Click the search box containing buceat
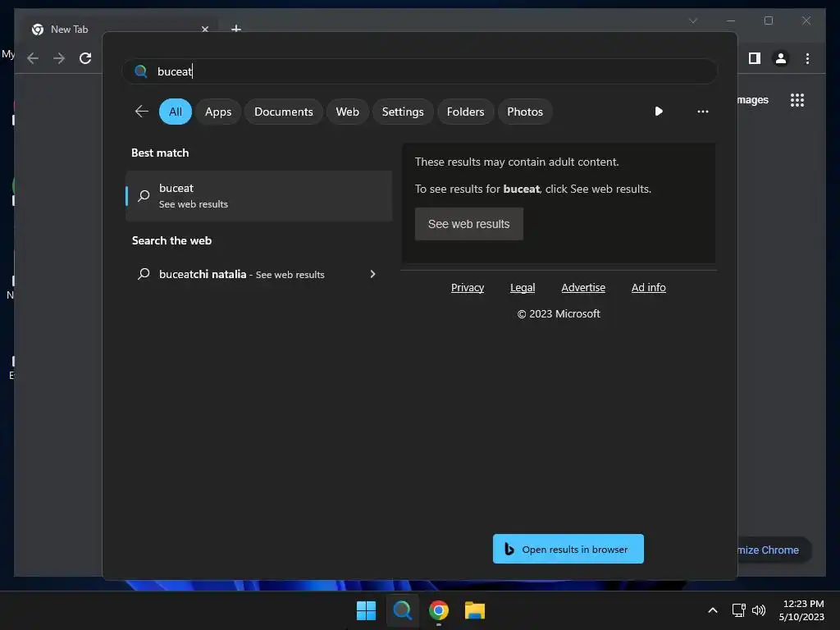The width and height of the screenshot is (840, 630). pos(419,71)
